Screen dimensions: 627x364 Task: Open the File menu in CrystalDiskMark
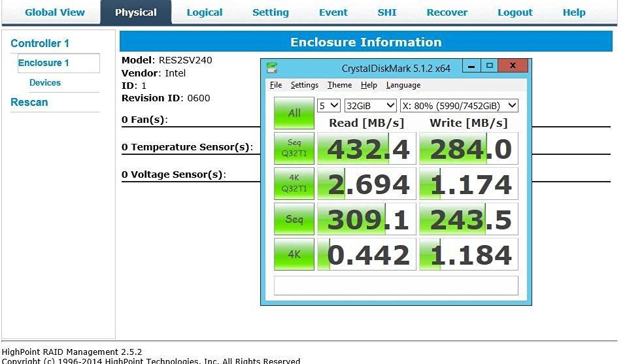pyautogui.click(x=276, y=85)
